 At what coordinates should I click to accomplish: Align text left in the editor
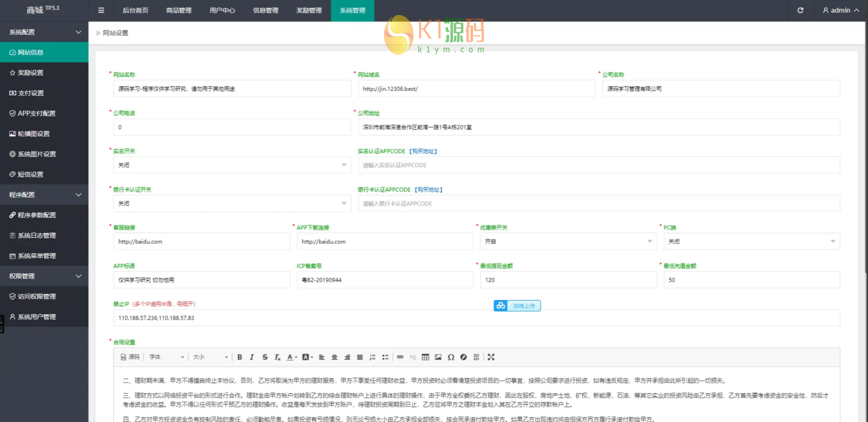(321, 357)
